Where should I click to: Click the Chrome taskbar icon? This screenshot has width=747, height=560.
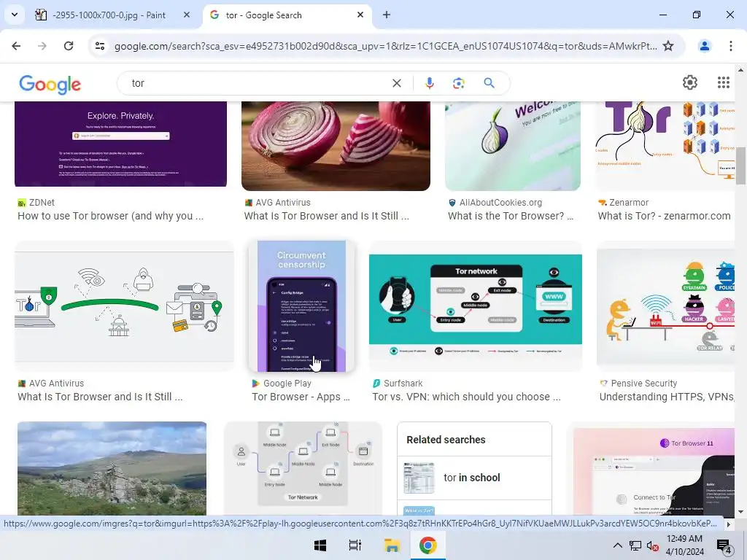coord(427,545)
